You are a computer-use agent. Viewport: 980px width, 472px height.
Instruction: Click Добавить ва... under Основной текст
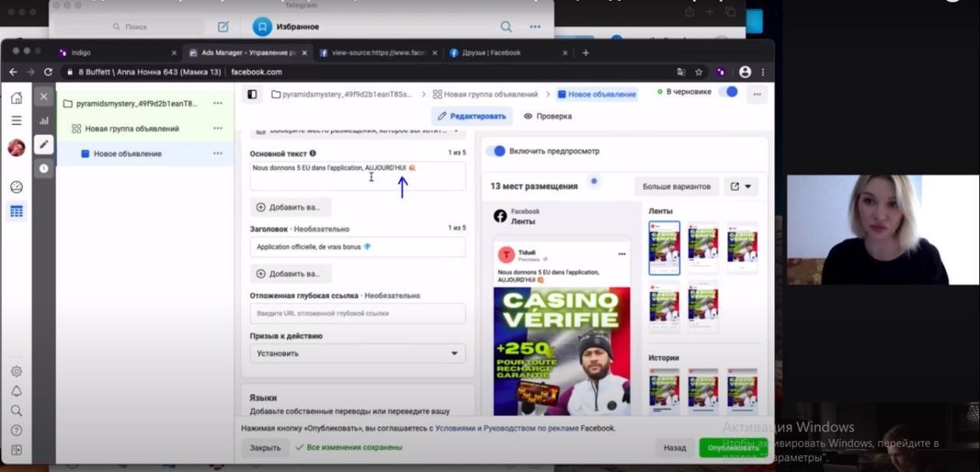click(x=290, y=207)
